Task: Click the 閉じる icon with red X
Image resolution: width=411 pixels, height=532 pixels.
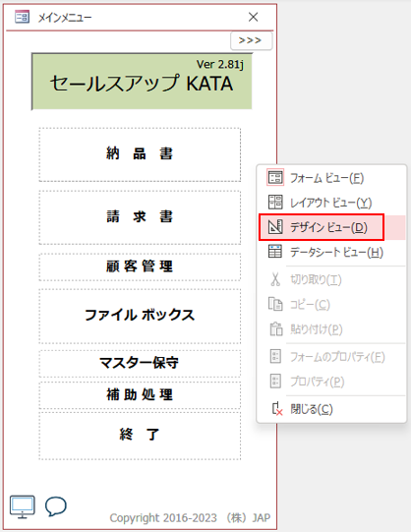Action: pos(277,409)
